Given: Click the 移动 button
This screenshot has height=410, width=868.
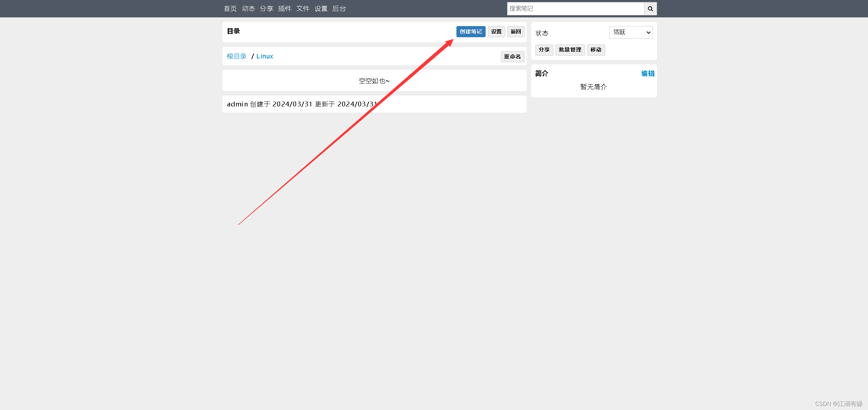Looking at the screenshot, I should click(x=596, y=50).
